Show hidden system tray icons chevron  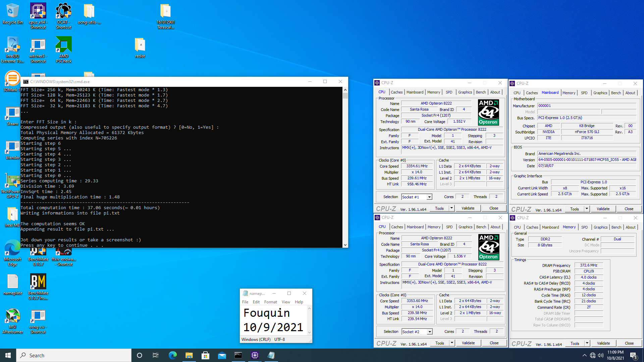584,355
